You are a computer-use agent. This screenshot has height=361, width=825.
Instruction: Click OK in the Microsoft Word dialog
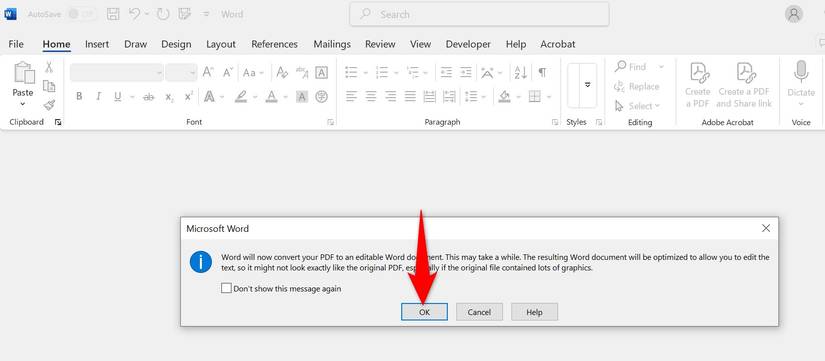tap(424, 312)
